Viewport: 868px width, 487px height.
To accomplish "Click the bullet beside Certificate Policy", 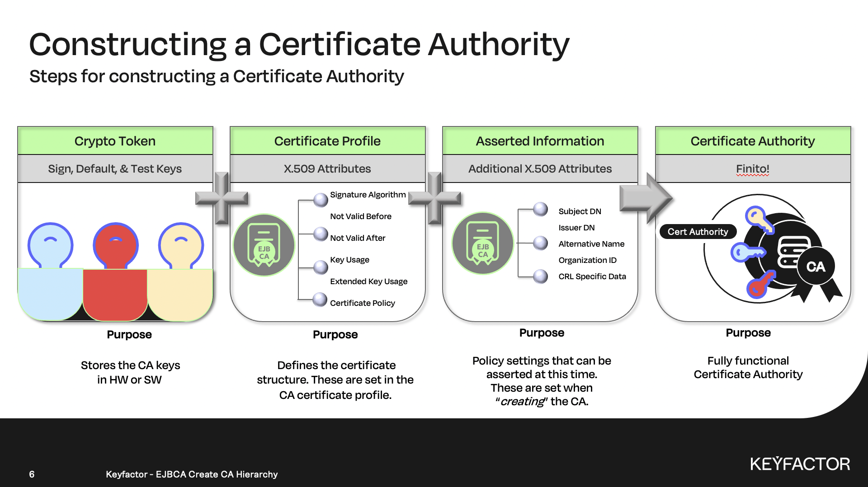I will 320,299.
